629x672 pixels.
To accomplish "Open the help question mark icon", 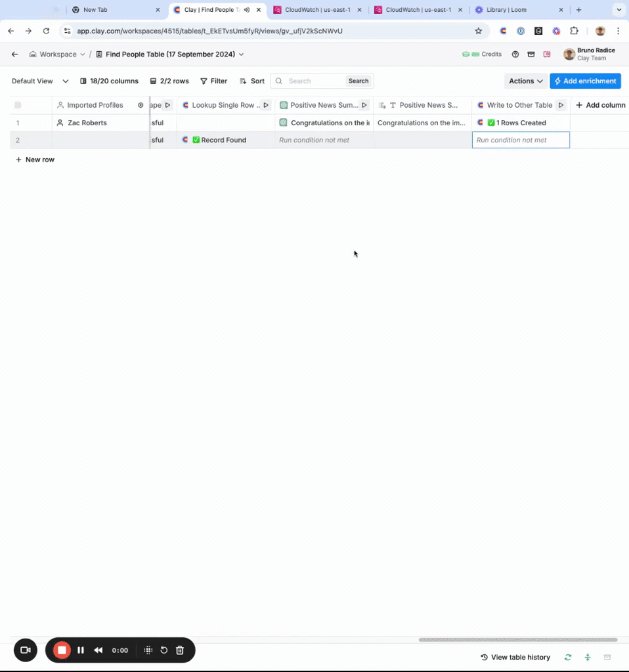I will (515, 54).
